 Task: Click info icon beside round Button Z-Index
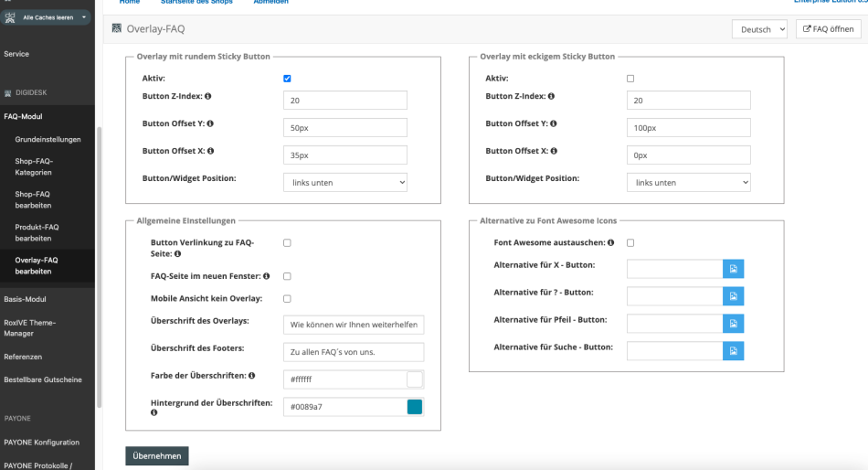click(x=207, y=96)
